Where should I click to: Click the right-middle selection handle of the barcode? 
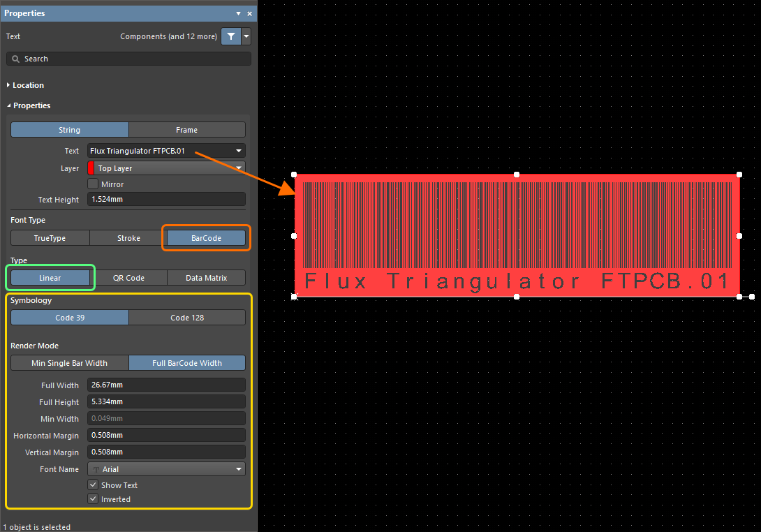coord(739,236)
